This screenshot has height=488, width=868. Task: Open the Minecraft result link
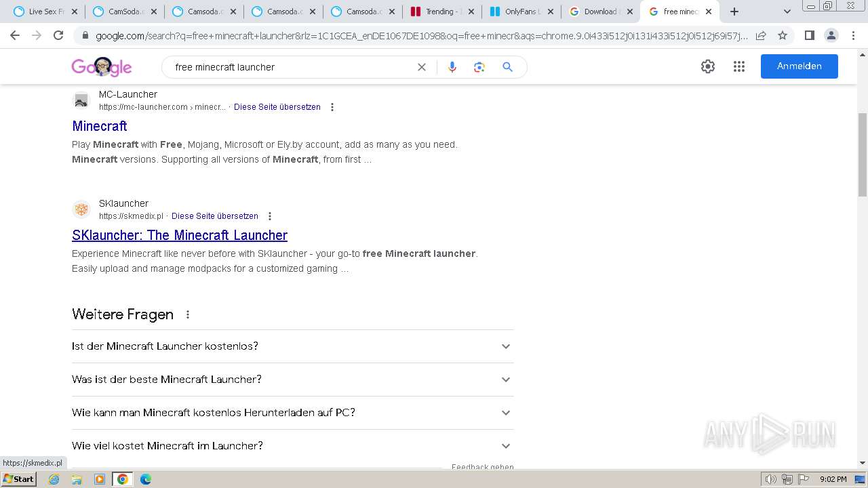point(100,126)
